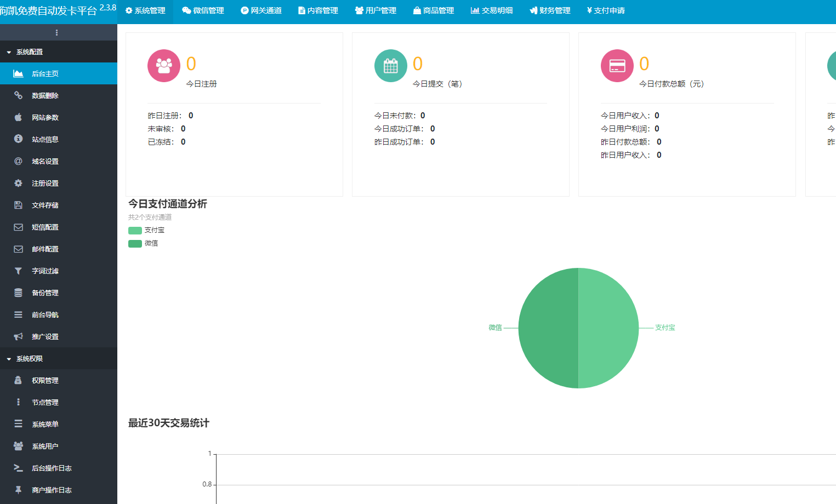Click the teal calendar icon for 今日提交
Image resolution: width=836 pixels, height=504 pixels.
pos(390,66)
